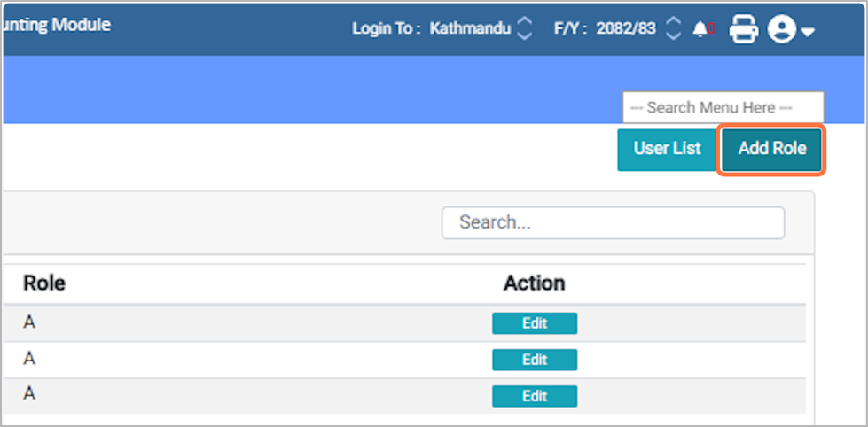Click the printer icon in header

click(x=743, y=29)
